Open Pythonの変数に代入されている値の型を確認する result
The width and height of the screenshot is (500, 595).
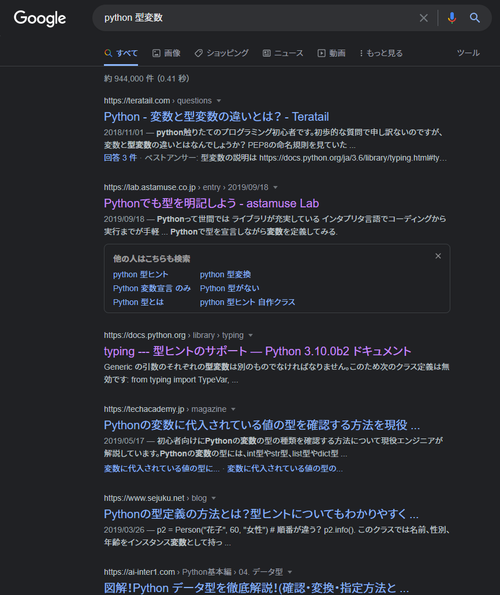[x=262, y=425]
